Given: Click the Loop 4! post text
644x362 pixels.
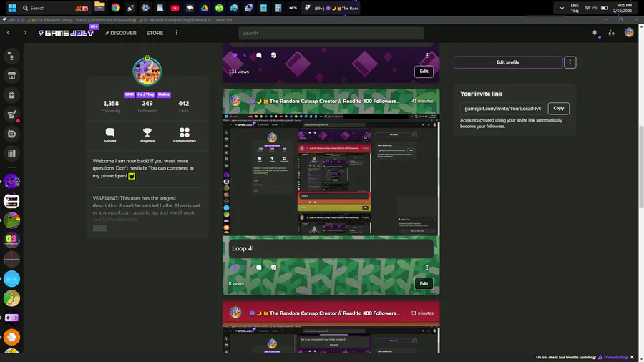Looking at the screenshot, I should 243,248.
